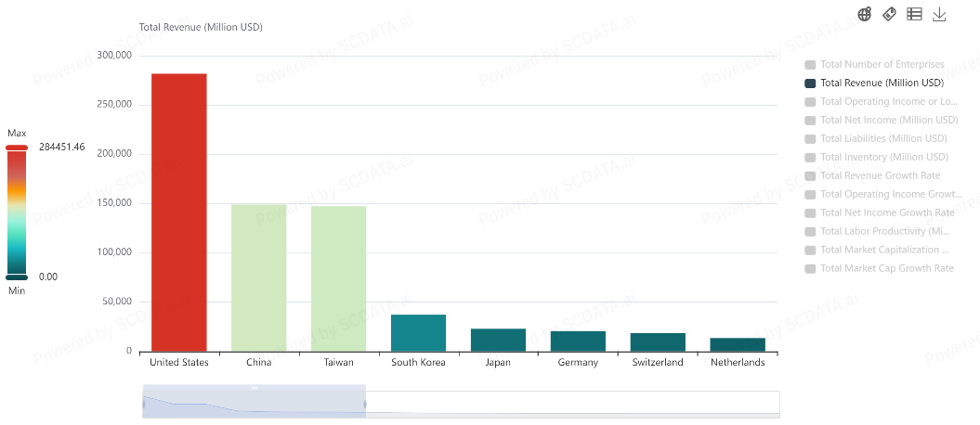Click the price tag label icon
Image resolution: width=980 pixels, height=425 pixels.
coord(889,14)
